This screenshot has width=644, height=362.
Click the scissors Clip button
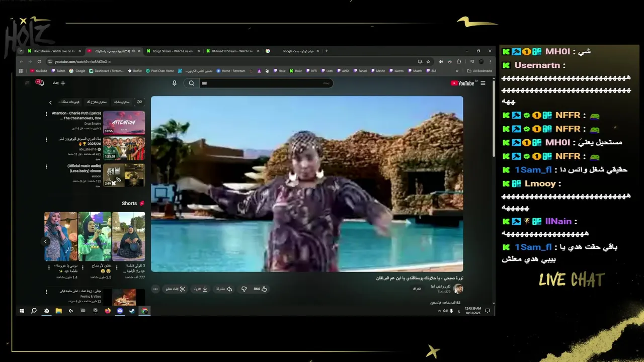pyautogui.click(x=176, y=289)
